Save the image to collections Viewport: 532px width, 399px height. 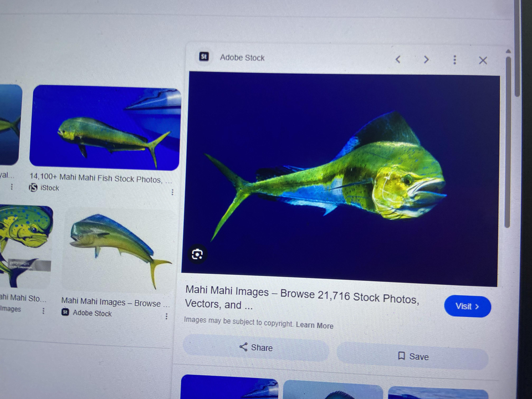coord(413,356)
